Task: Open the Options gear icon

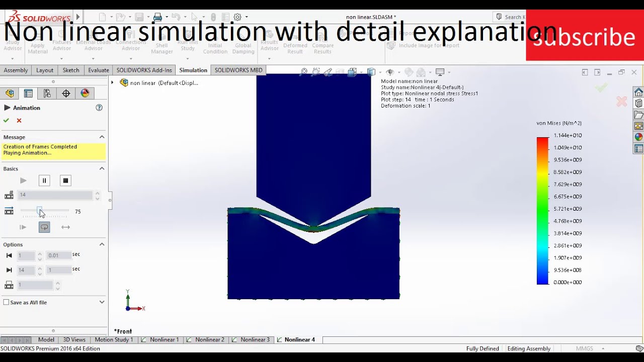Action: click(237, 17)
